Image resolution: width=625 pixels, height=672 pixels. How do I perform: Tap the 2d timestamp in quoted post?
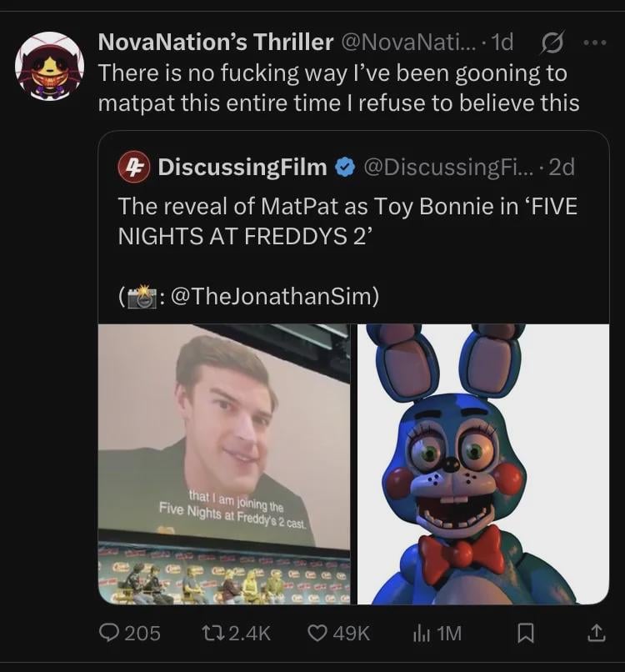pos(562,168)
